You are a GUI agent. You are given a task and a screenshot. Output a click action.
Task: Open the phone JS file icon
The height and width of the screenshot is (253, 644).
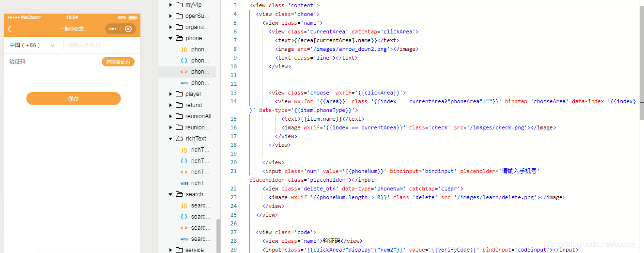click(184, 49)
